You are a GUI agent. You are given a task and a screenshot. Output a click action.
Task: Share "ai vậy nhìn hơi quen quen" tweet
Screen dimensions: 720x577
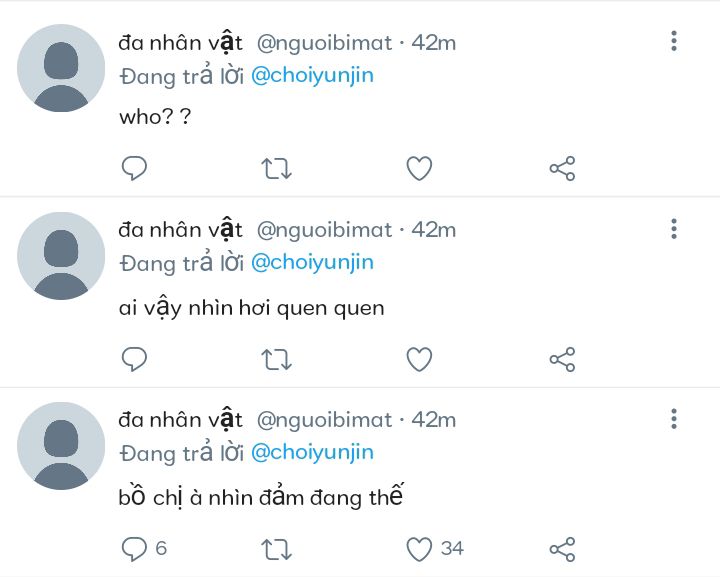(562, 359)
